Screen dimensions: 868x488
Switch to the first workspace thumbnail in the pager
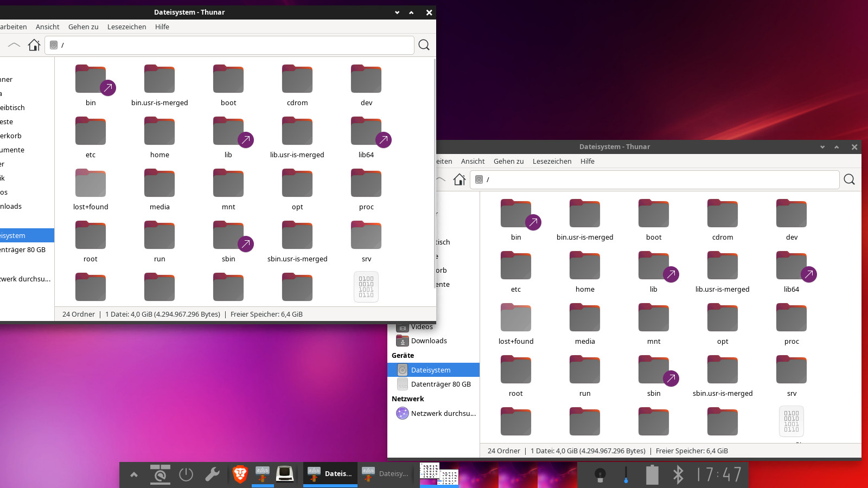(439, 473)
